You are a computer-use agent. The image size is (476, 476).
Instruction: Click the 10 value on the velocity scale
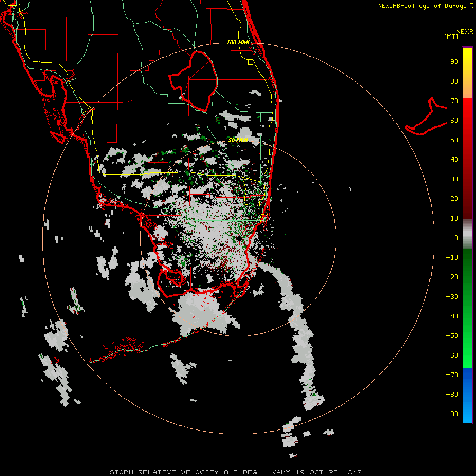pos(454,218)
